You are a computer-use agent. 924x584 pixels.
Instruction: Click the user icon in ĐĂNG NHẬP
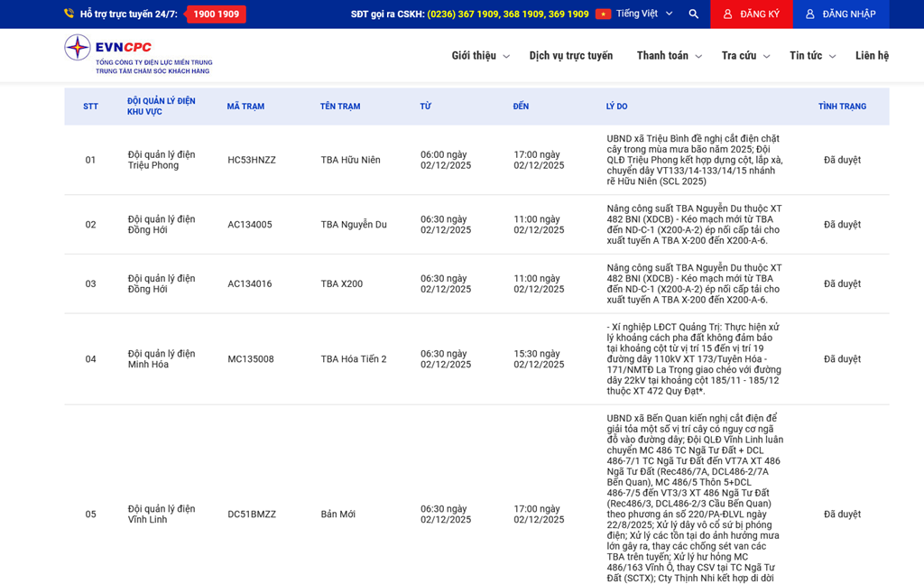click(x=809, y=14)
